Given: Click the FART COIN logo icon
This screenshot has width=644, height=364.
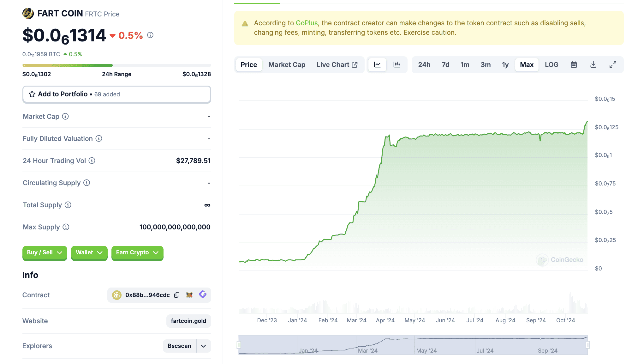Looking at the screenshot, I should click(28, 14).
